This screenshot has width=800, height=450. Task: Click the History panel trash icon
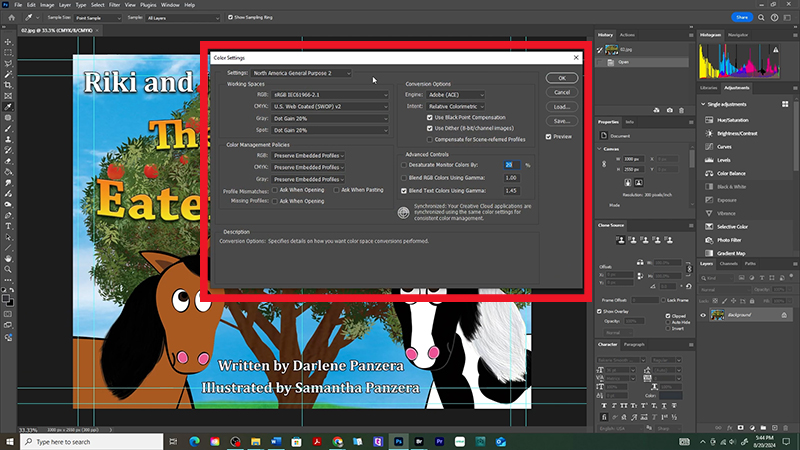tap(681, 110)
